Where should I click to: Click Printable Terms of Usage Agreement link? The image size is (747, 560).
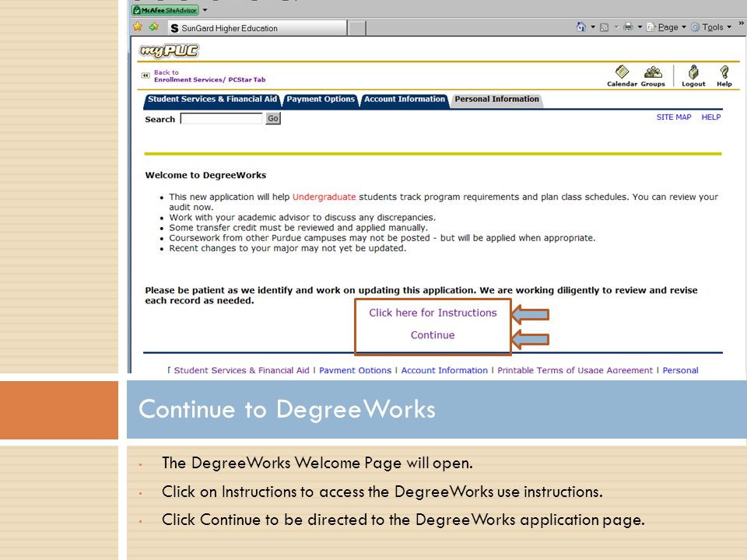pyautogui.click(x=575, y=370)
